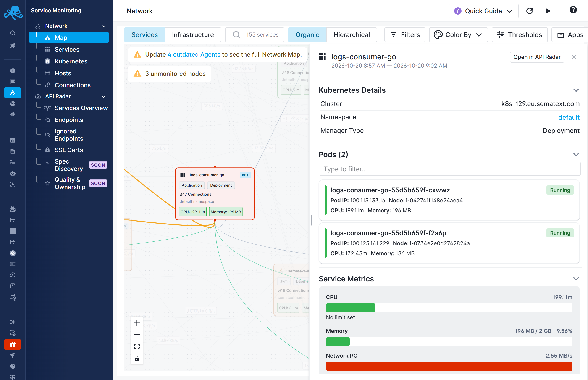Switch to Infrastructure view toggle
Image resolution: width=588 pixels, height=380 pixels.
coord(193,35)
